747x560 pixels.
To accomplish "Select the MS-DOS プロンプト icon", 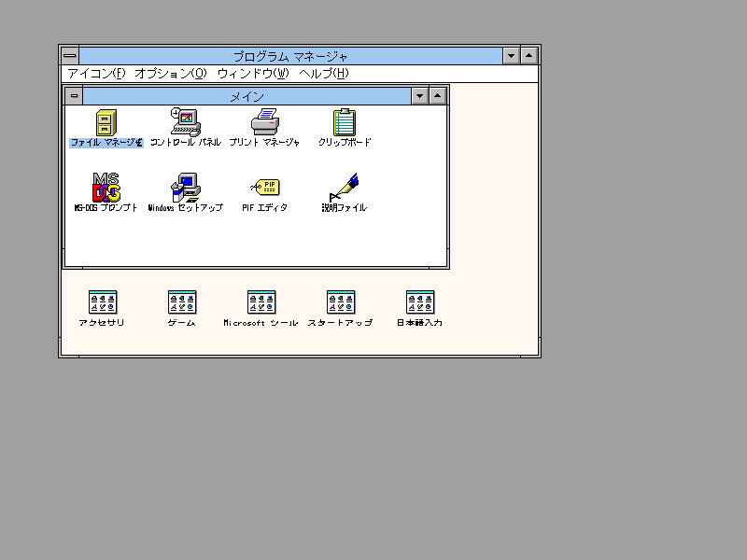I will click(106, 188).
